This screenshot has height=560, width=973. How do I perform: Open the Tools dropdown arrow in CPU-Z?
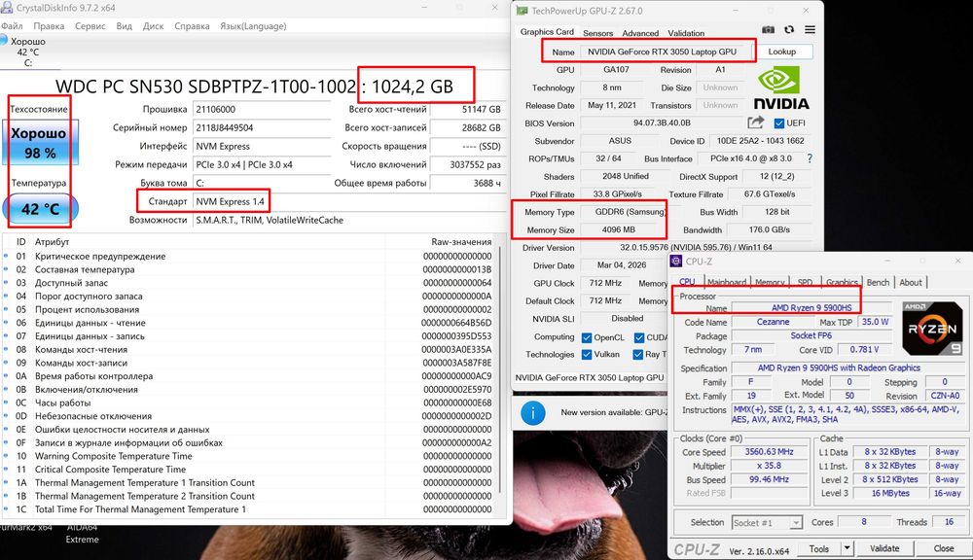pyautogui.click(x=847, y=548)
